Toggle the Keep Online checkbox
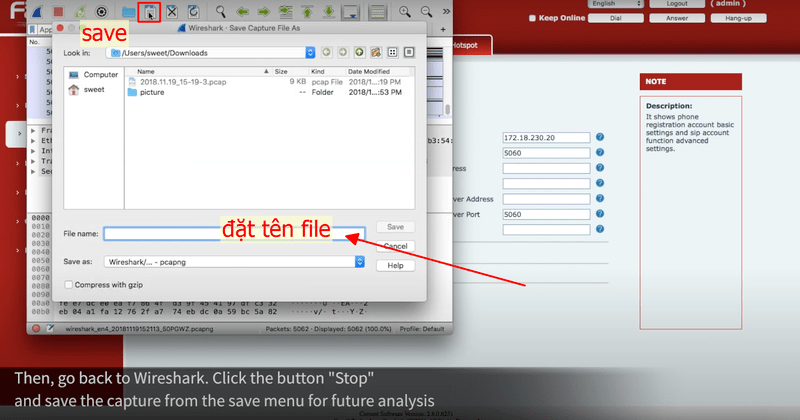The width and height of the screenshot is (800, 420). pos(532,17)
